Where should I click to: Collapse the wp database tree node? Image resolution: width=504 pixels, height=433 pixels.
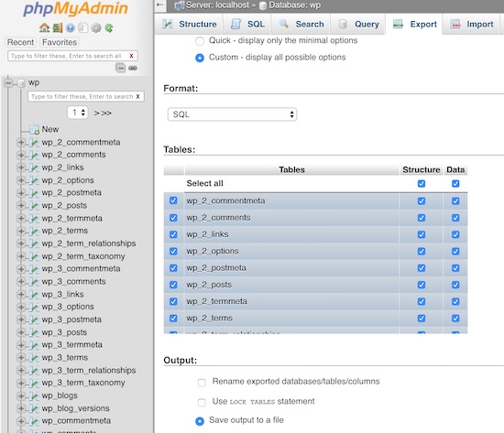8,83
